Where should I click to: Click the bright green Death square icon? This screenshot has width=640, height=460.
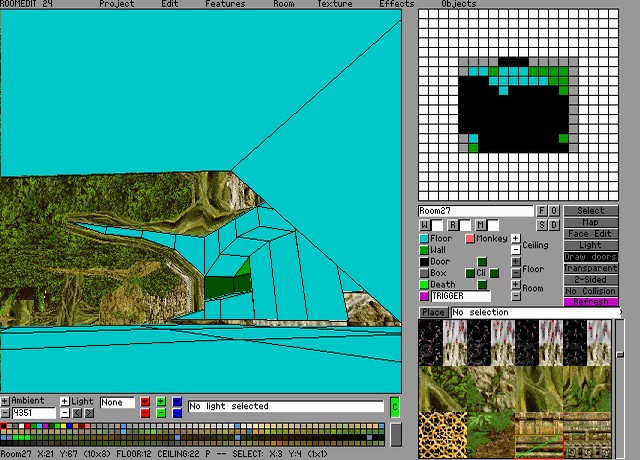point(424,285)
